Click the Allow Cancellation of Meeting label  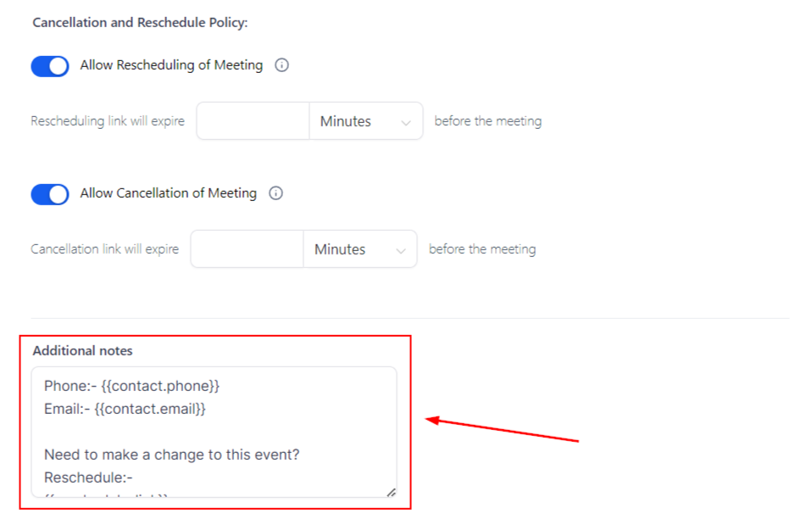168,193
